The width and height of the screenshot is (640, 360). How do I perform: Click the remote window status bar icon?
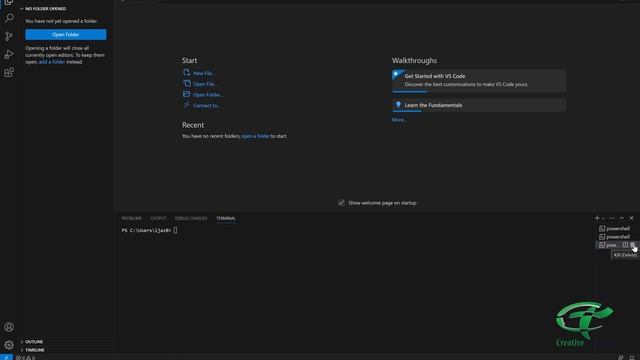point(6,358)
